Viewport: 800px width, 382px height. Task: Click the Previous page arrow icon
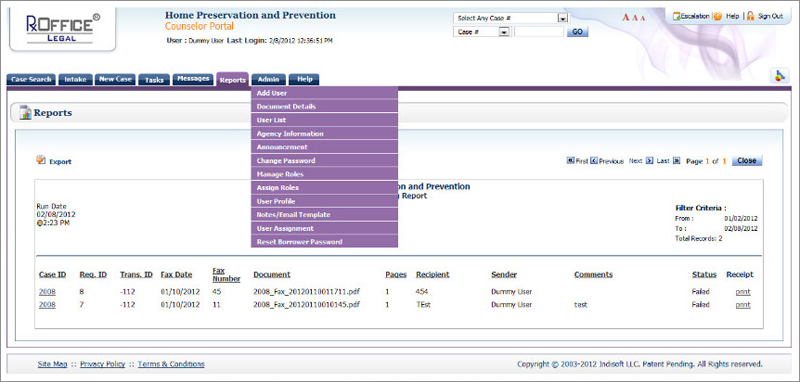(594, 160)
